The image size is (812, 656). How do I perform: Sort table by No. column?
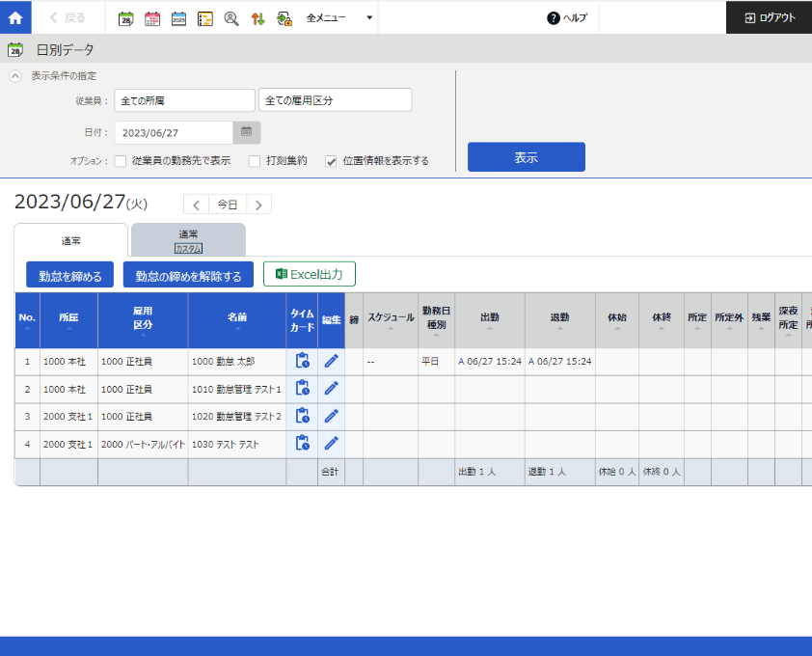pos(27,320)
